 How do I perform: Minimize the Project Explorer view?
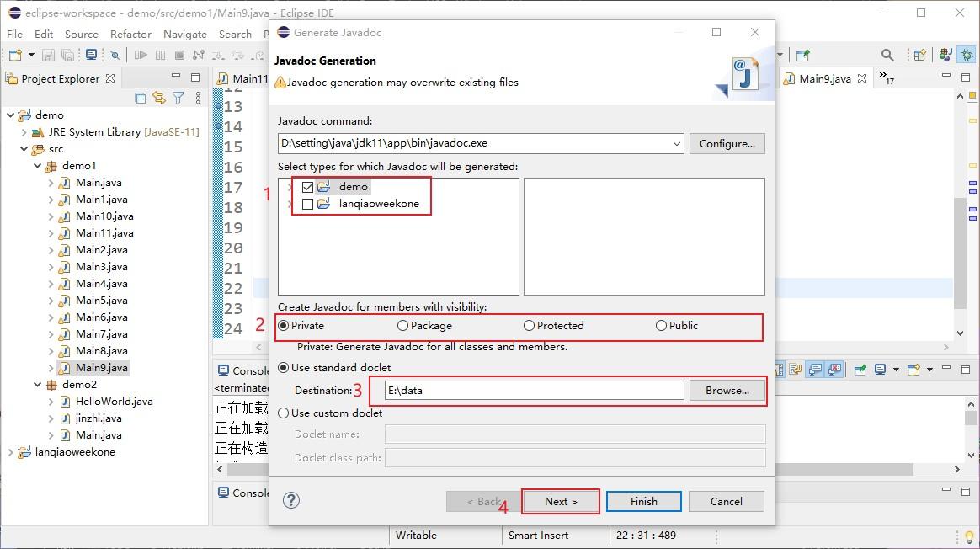pyautogui.click(x=176, y=77)
